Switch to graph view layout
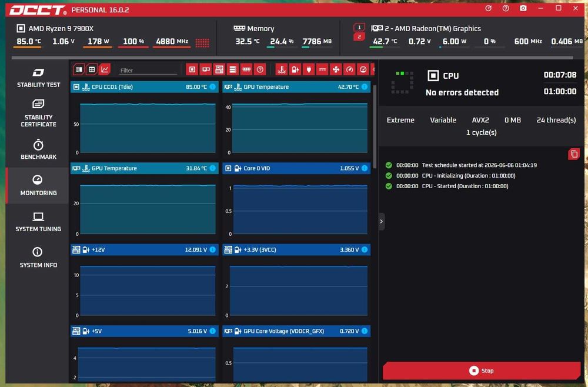This screenshot has width=588, height=387. (x=105, y=69)
